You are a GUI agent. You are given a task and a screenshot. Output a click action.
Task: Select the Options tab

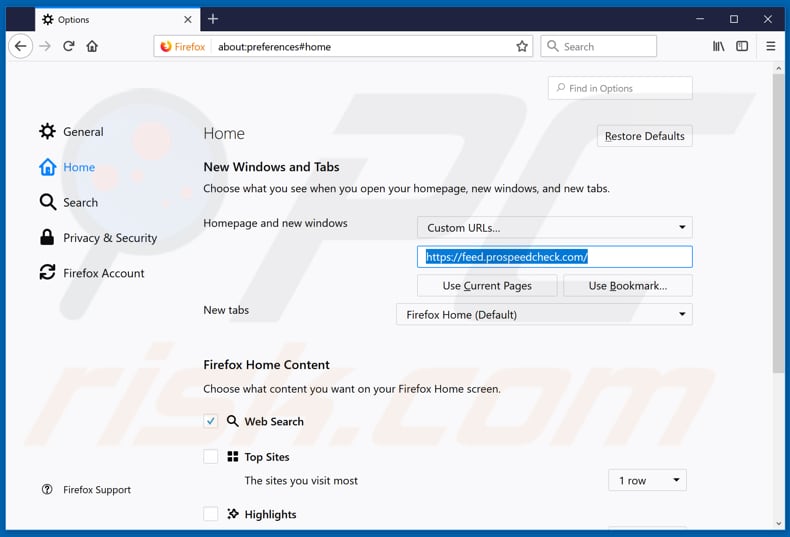tap(117, 20)
